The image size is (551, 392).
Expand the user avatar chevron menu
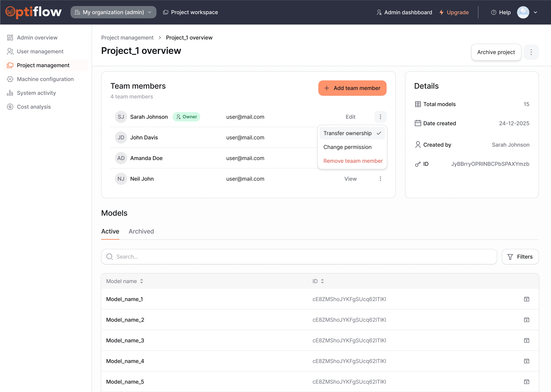pos(535,12)
